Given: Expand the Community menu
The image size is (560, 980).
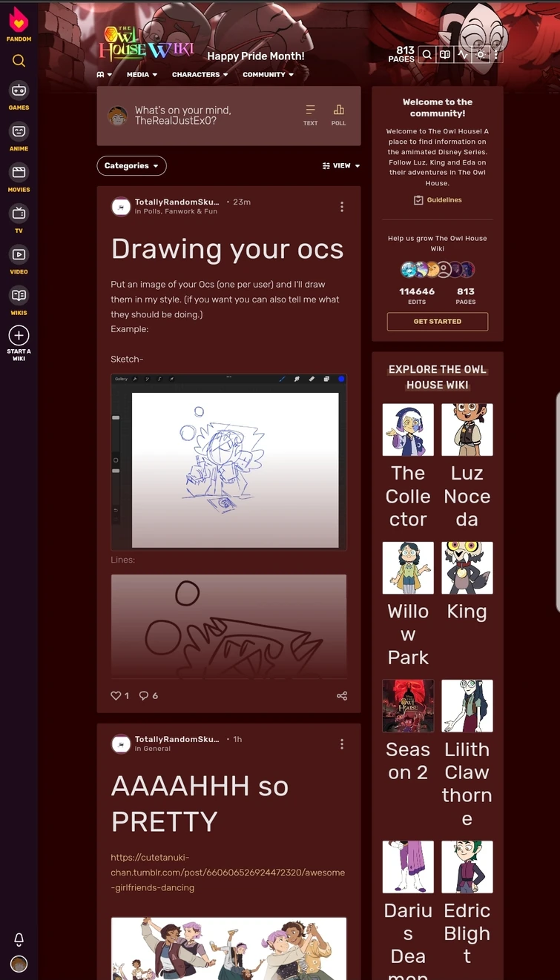Looking at the screenshot, I should tap(268, 75).
